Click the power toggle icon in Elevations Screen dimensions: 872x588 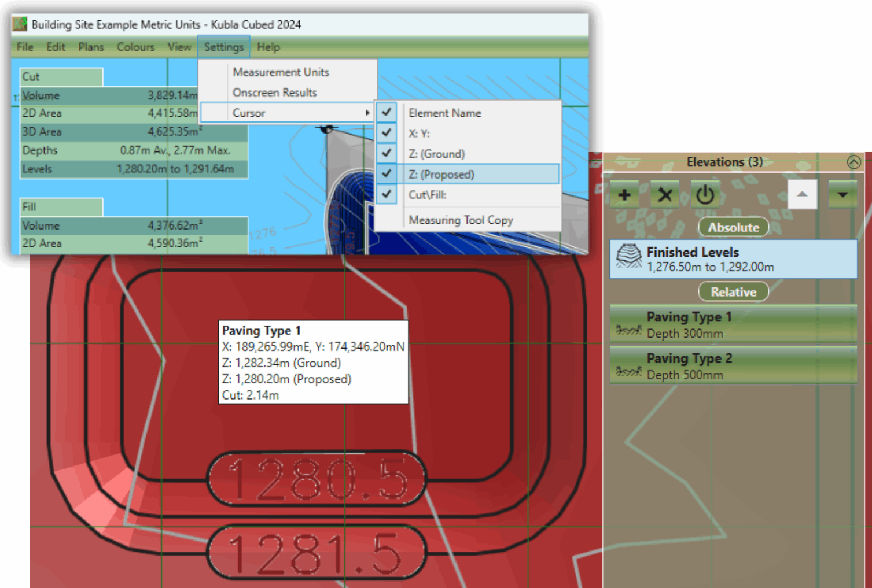(x=705, y=195)
